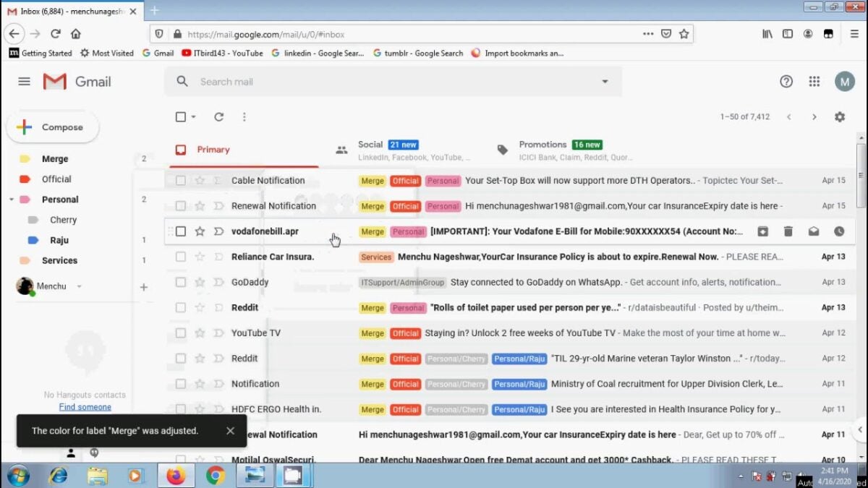
Task: Select the GoDaddy email checkbox
Action: (181, 282)
